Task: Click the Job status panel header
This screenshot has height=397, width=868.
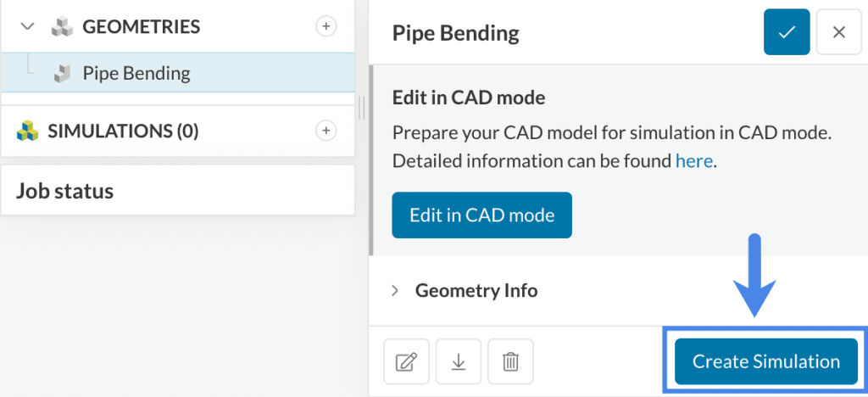Action: point(64,191)
